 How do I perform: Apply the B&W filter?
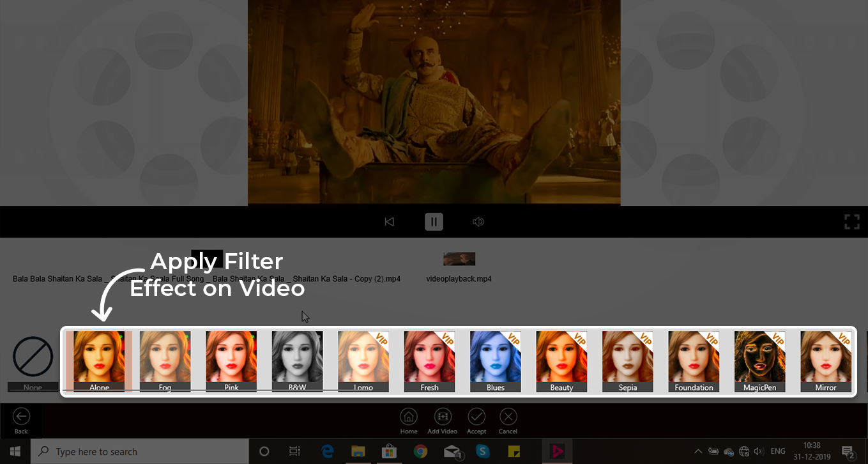(x=297, y=361)
